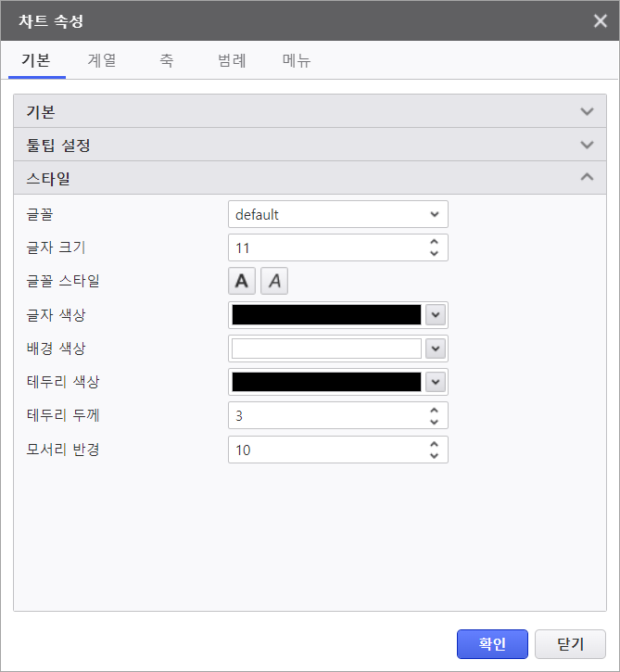
Task: Go to the 메뉴 tab
Action: (297, 61)
